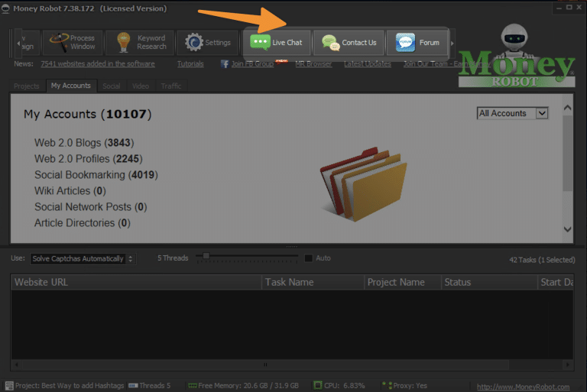Screen dimensions: 587x392
Task: Open the Forum toolbar button
Action: (x=418, y=43)
